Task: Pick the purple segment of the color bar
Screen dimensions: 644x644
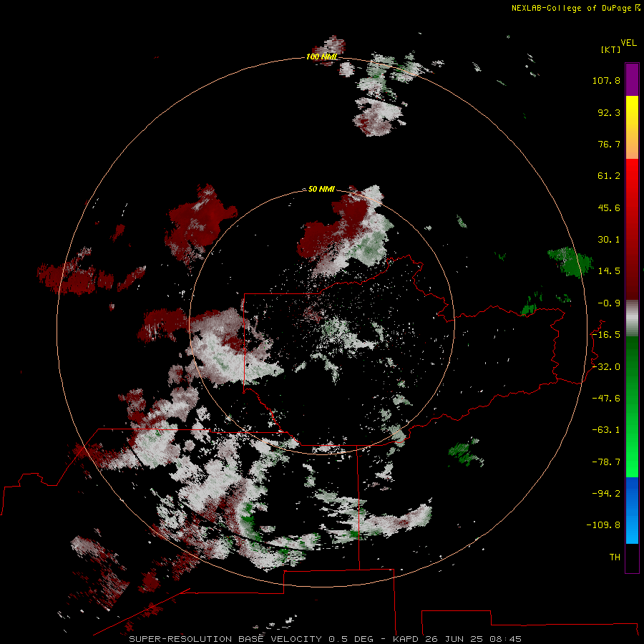Action: (x=632, y=79)
